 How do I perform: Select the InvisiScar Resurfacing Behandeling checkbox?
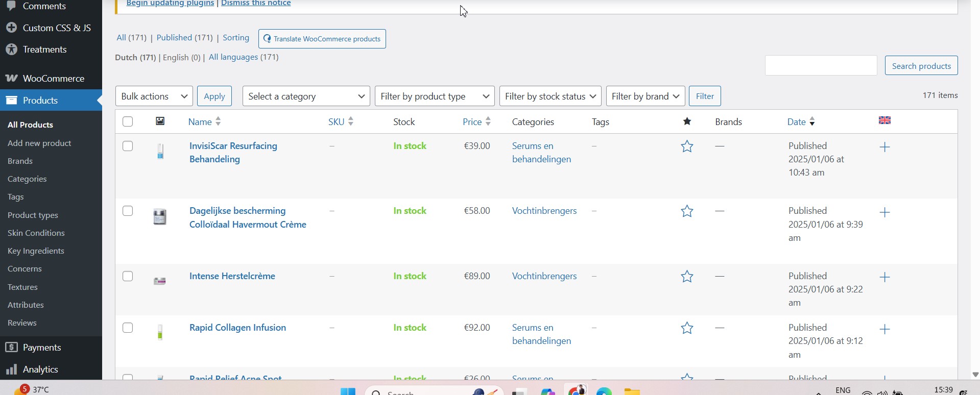point(128,146)
